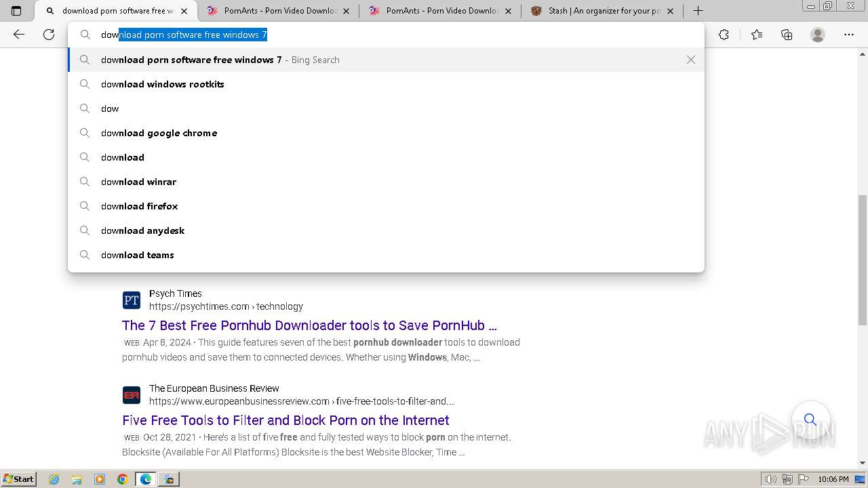
Task: Close the active search results tab
Action: [184, 11]
